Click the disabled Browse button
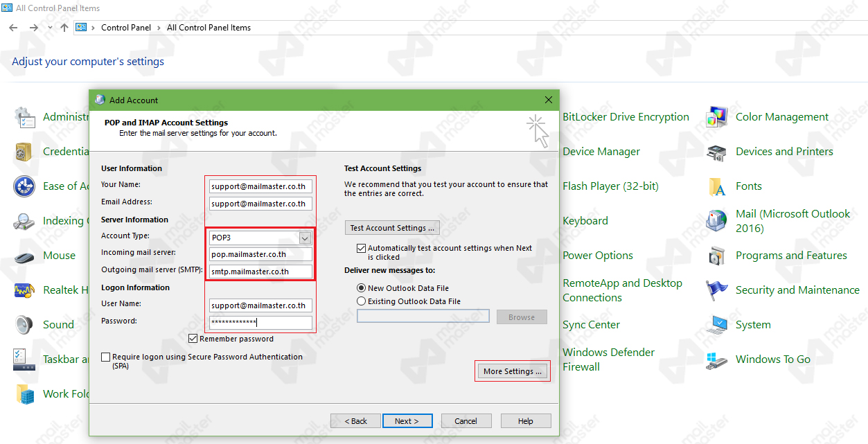The width and height of the screenshot is (868, 444). click(x=522, y=317)
